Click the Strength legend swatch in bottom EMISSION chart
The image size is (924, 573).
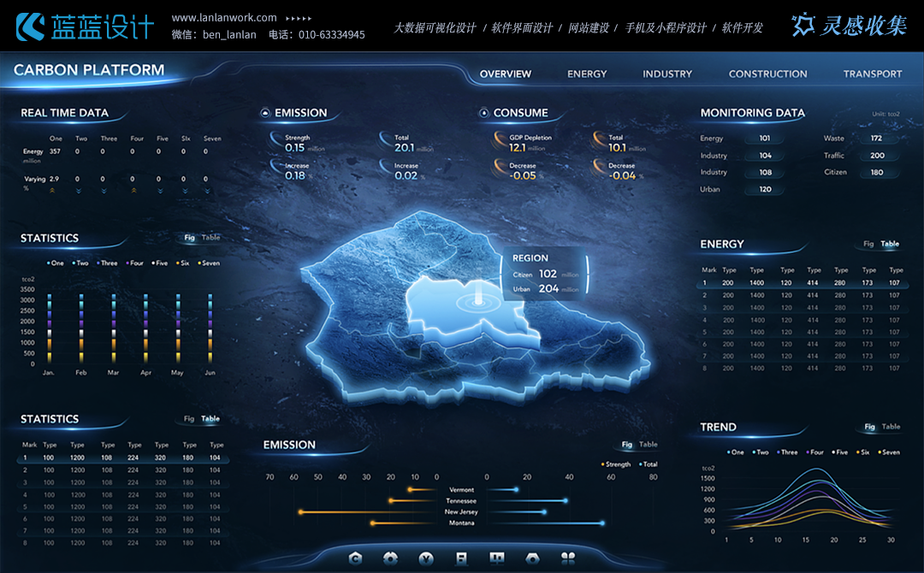(x=603, y=464)
